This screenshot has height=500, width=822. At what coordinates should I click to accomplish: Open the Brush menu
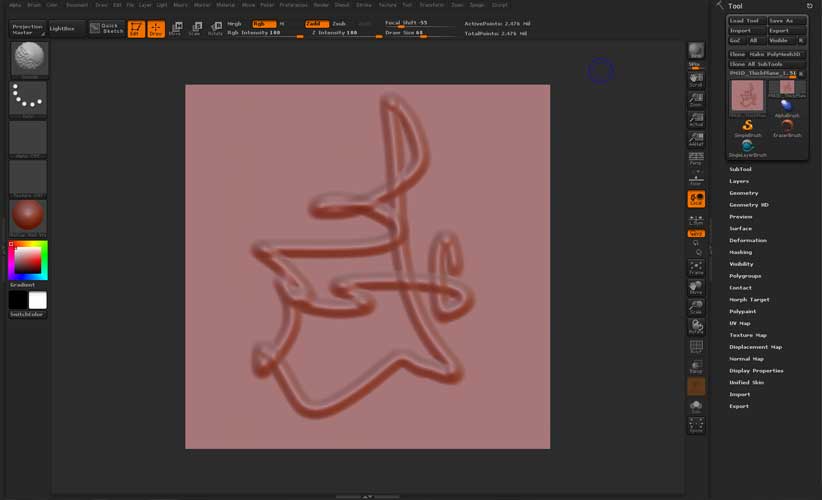[34, 5]
